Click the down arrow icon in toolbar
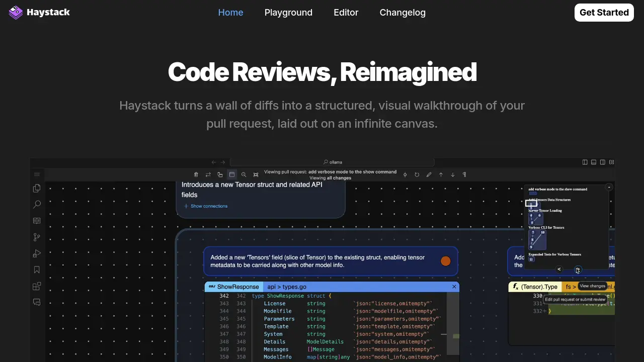Image resolution: width=644 pixels, height=362 pixels. (452, 174)
